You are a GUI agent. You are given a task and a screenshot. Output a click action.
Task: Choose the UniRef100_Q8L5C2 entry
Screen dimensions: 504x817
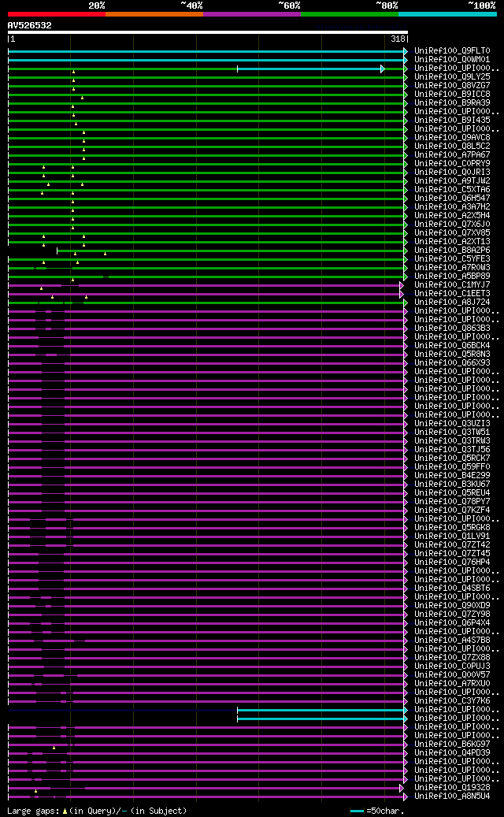(x=452, y=147)
